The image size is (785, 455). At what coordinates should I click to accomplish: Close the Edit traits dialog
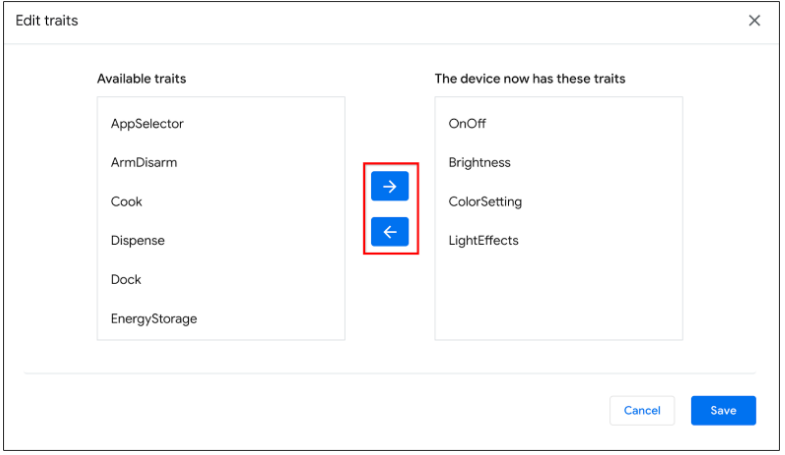pos(754,20)
